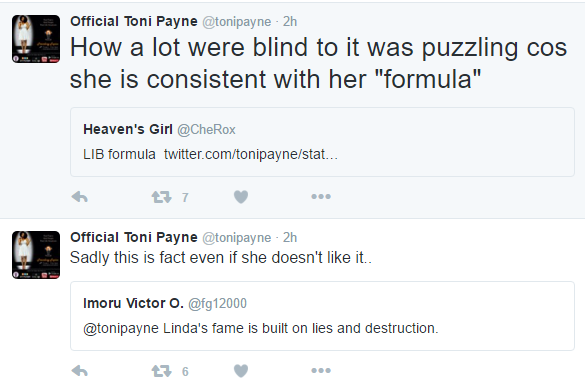Image resolution: width=585 pixels, height=387 pixels.
Task: Reply to the first Toni Payne tweet
Action: 79,197
